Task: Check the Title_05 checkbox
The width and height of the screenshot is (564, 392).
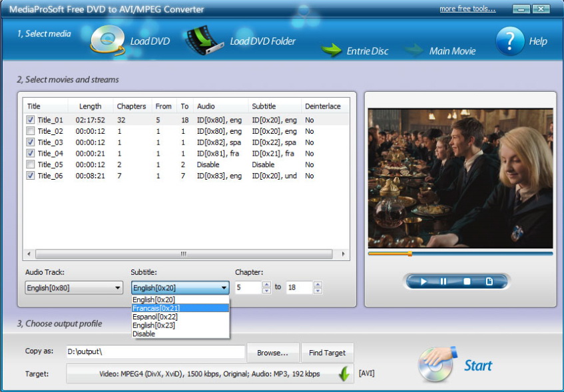Action: (x=31, y=164)
